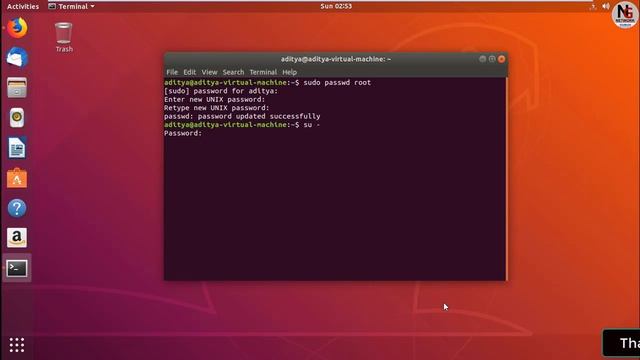Viewport: 640px width, 360px height.
Task: Expand the Terminal app menu in top bar
Action: coord(71,6)
